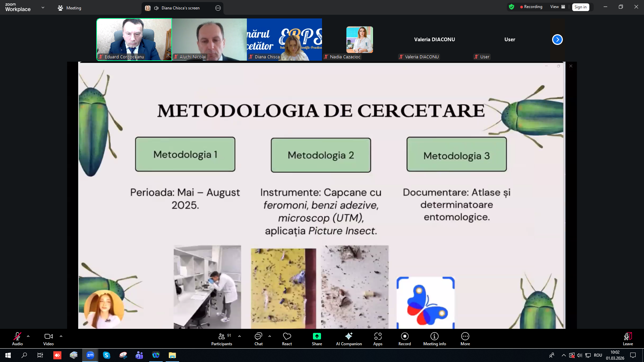Viewport: 644px width, 362px height.
Task: Show next participants with blue arrow
Action: click(557, 40)
